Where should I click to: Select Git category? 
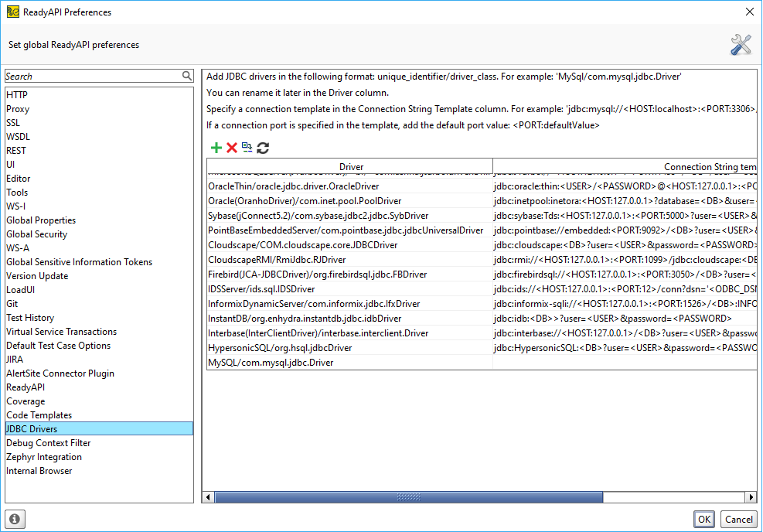click(99, 304)
